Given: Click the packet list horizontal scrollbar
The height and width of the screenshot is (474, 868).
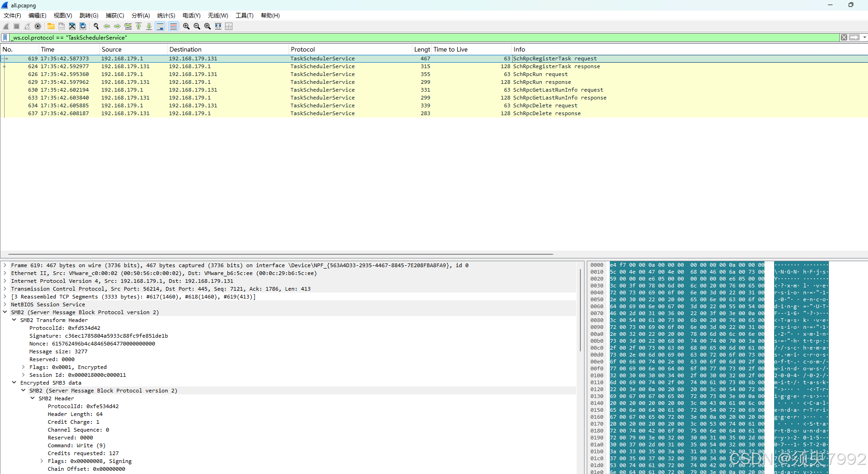Looking at the screenshot, I should (x=281, y=254).
